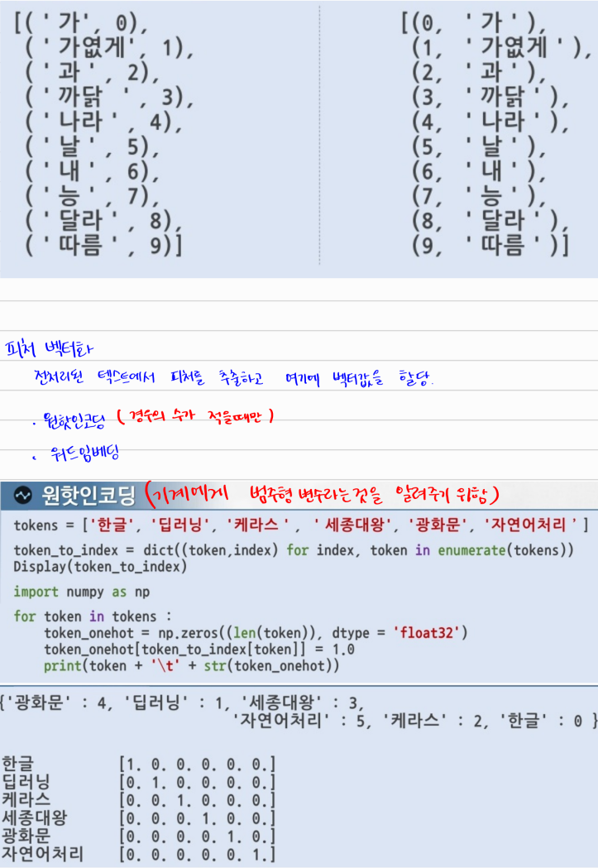Click the output row label 세종대왕
This screenshot has height=868, width=598.
pyautogui.click(x=34, y=818)
